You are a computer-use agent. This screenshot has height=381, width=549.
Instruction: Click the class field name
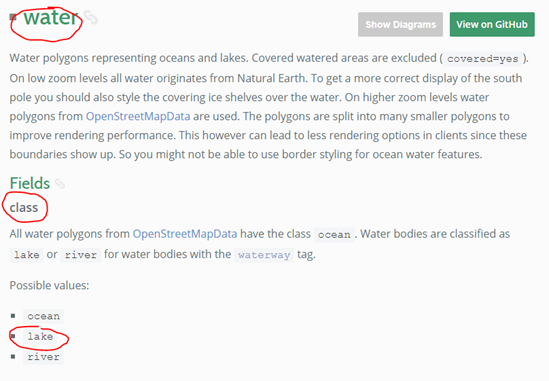24,208
